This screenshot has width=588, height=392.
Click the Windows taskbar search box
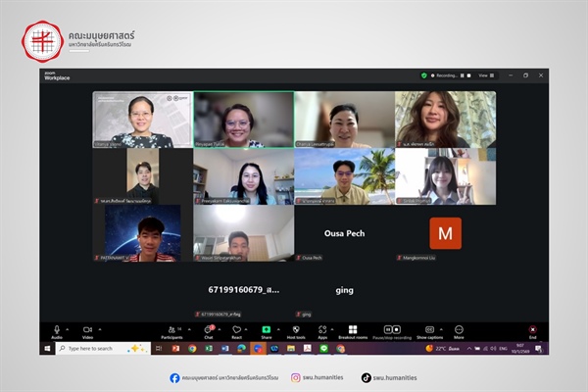coord(96,348)
